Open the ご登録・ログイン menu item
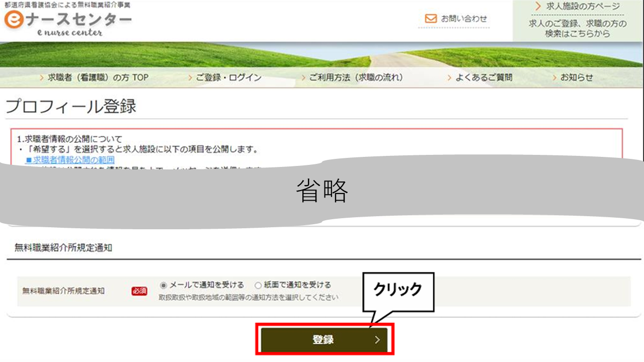This screenshot has height=362, width=644. point(229,77)
